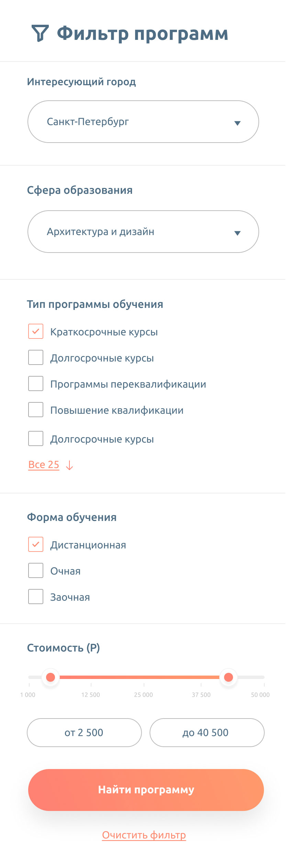
Task: Click the right price slider handle
Action: [x=229, y=677]
